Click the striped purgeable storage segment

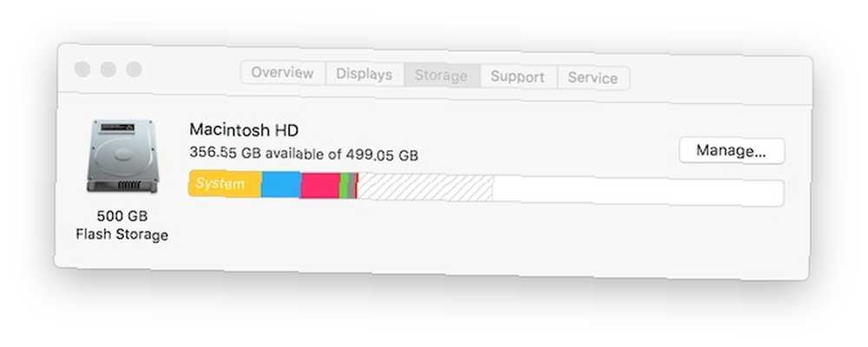tap(425, 187)
